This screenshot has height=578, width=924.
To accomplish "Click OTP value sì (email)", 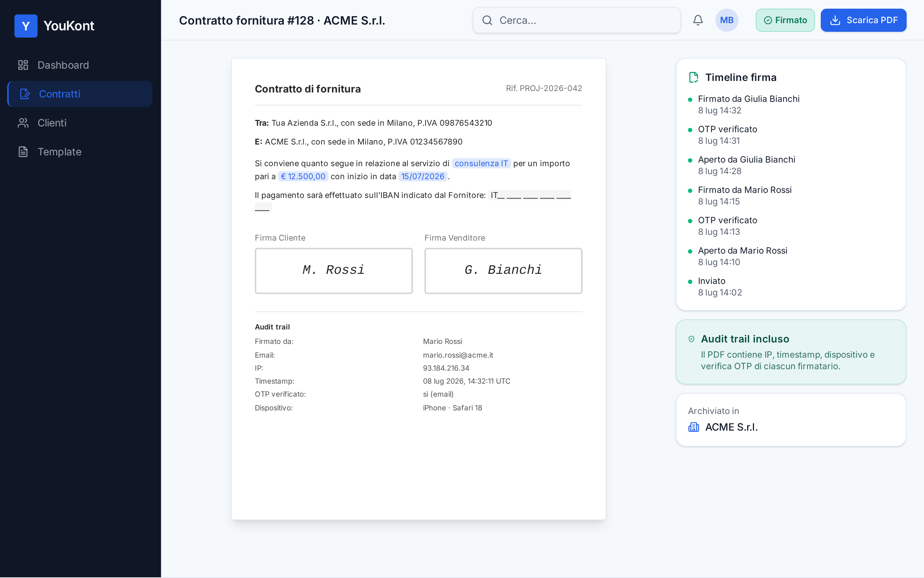I will tap(438, 394).
